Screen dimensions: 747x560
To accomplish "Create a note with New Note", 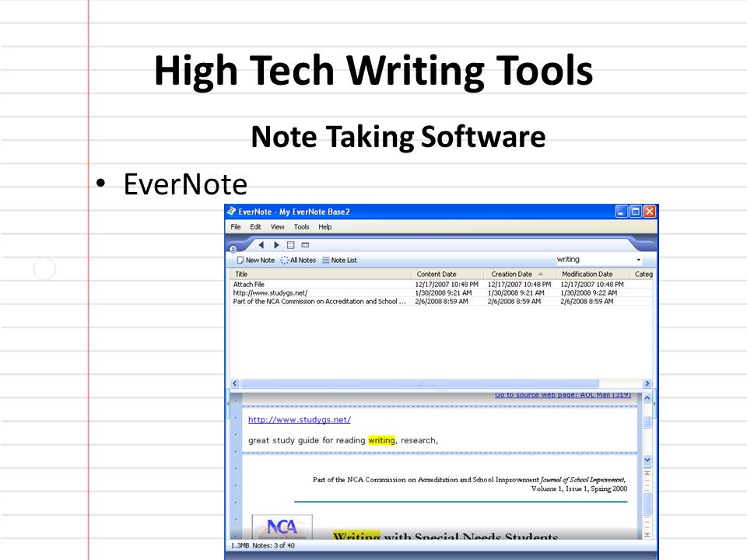I will (x=256, y=260).
